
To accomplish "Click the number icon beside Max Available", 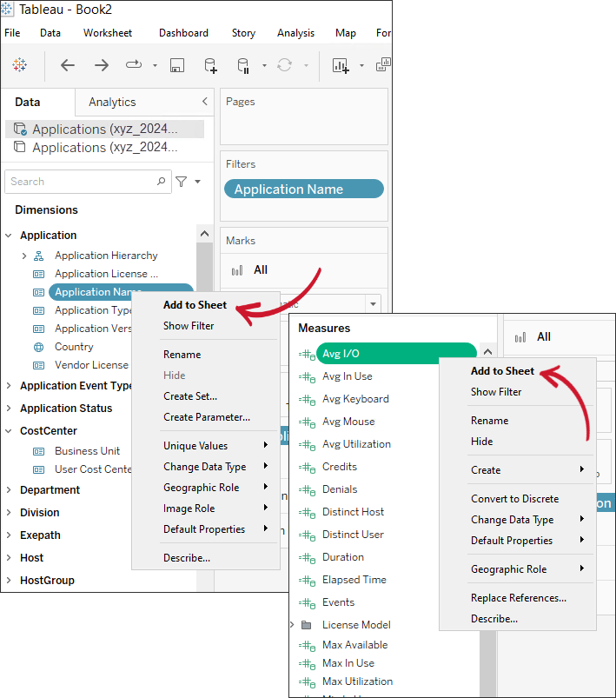I will coord(307,646).
